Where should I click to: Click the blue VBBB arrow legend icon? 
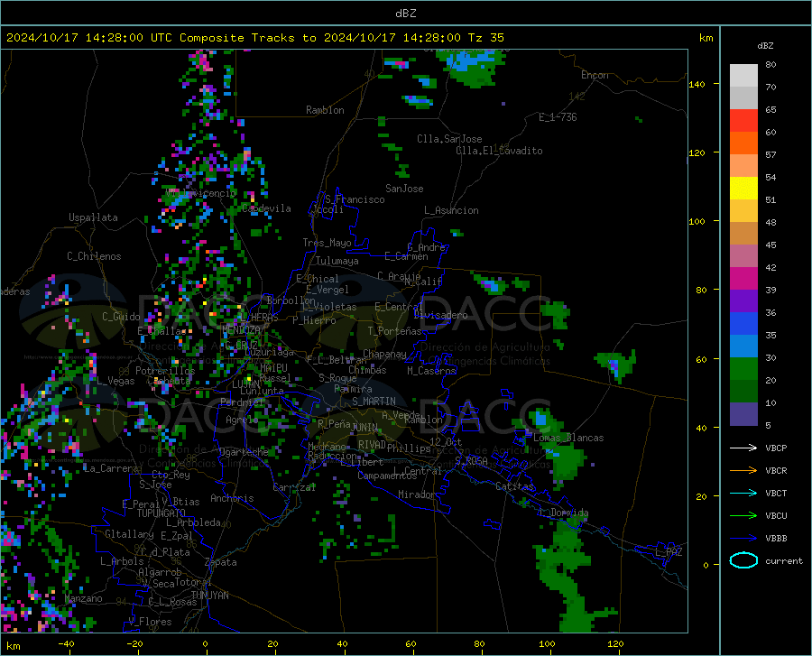point(743,539)
